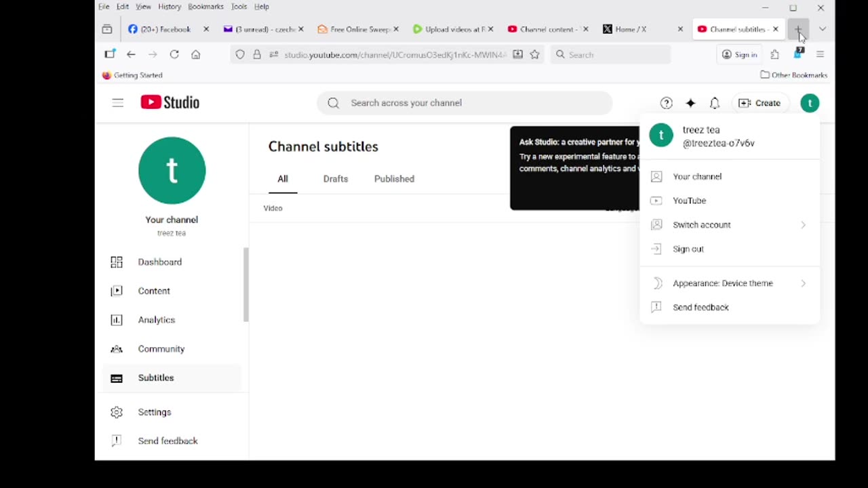
Task: Open the notifications bell
Action: tap(714, 103)
